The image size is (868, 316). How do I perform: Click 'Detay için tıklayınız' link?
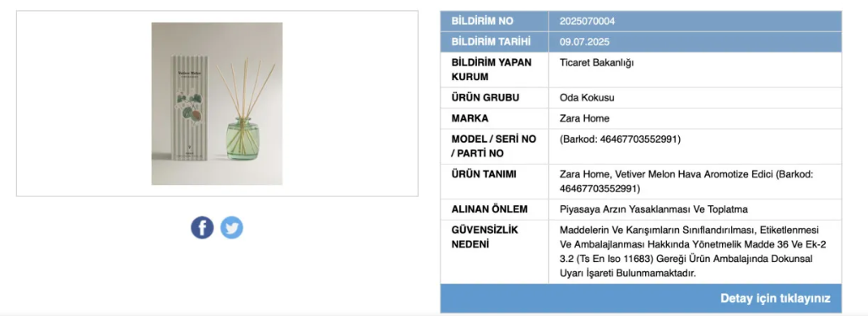coord(775,298)
